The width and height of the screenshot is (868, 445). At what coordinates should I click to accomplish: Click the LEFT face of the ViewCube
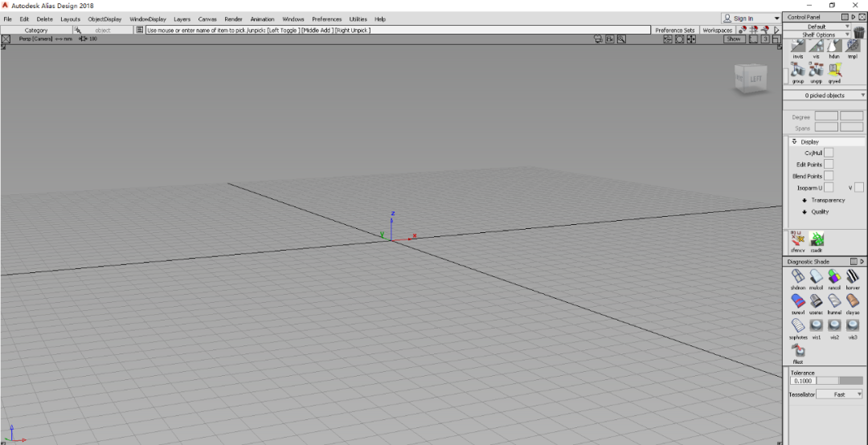[755, 80]
